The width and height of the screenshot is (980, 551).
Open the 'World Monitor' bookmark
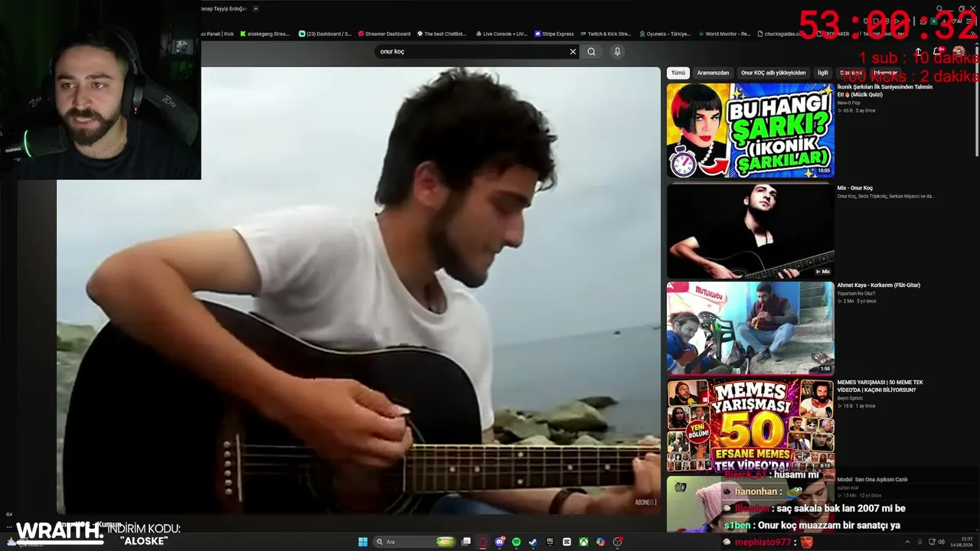coord(724,34)
